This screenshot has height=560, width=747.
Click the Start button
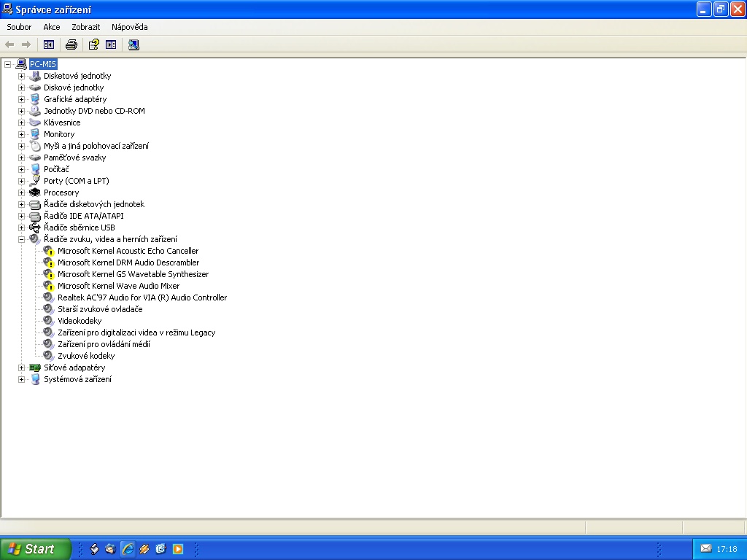click(35, 549)
